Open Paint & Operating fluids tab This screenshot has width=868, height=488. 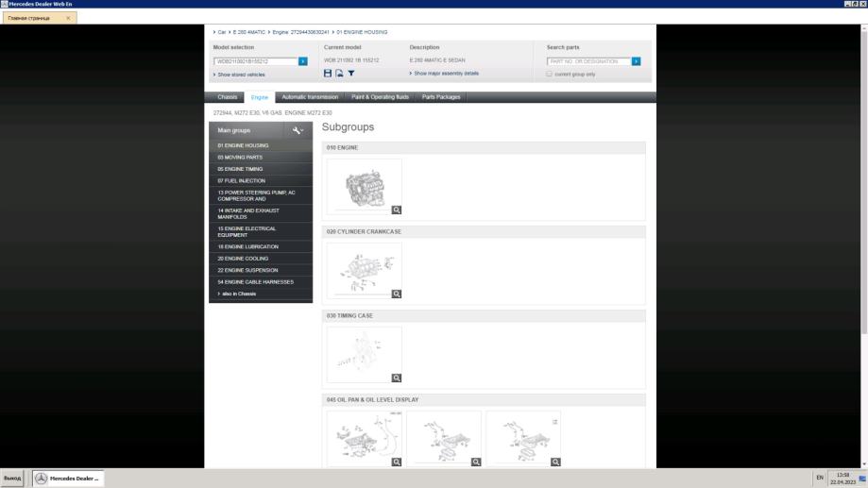click(x=380, y=97)
